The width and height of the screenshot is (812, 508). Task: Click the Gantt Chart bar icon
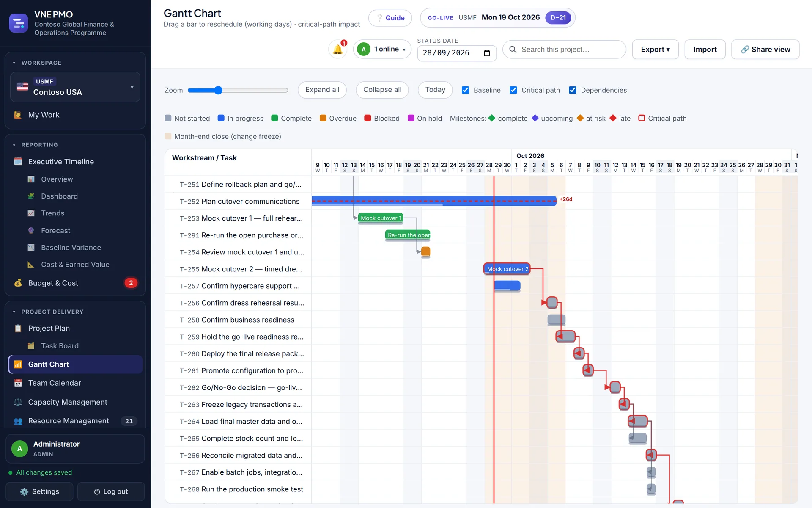(18, 364)
